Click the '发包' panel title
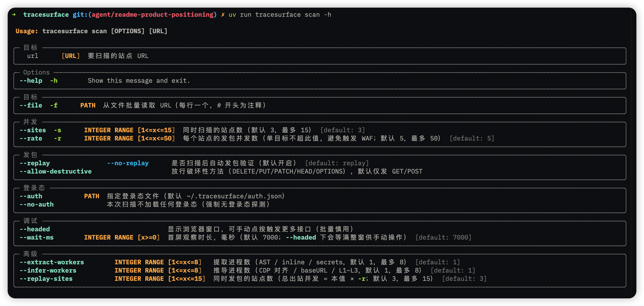 coord(30,155)
